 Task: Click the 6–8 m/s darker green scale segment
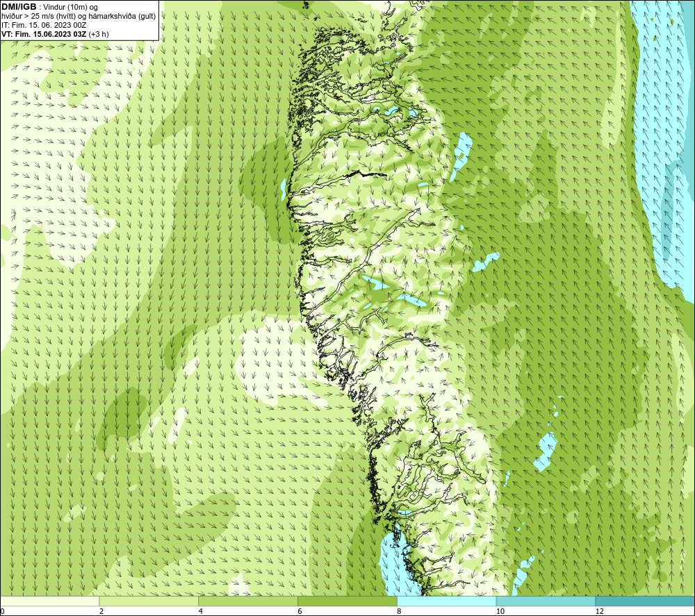click(347, 601)
